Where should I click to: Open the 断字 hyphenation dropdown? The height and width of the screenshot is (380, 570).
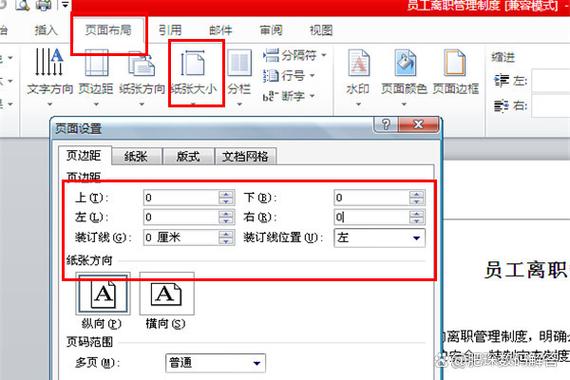point(289,96)
